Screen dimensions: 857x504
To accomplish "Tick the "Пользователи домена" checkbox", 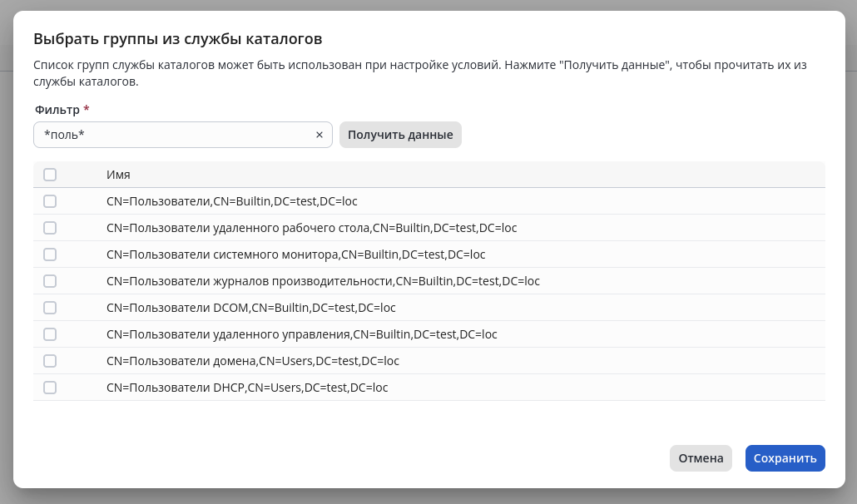I will tap(50, 361).
